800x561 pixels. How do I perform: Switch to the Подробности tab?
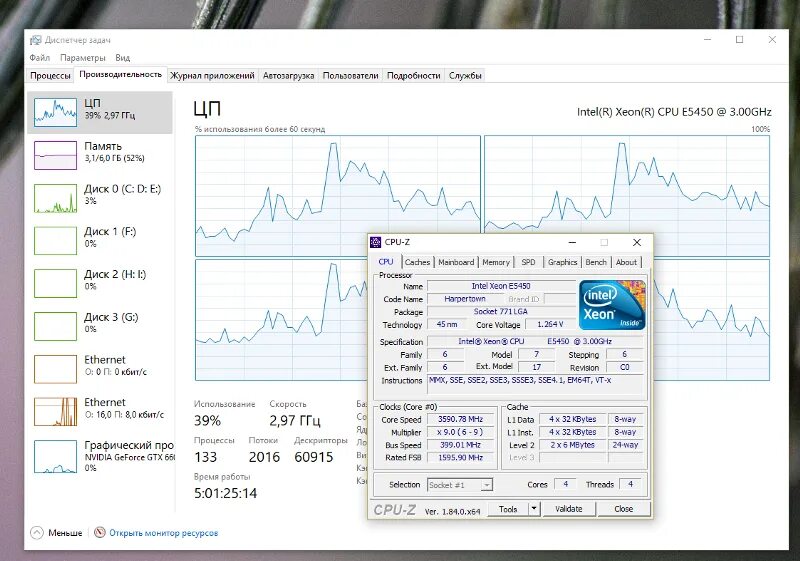[413, 75]
